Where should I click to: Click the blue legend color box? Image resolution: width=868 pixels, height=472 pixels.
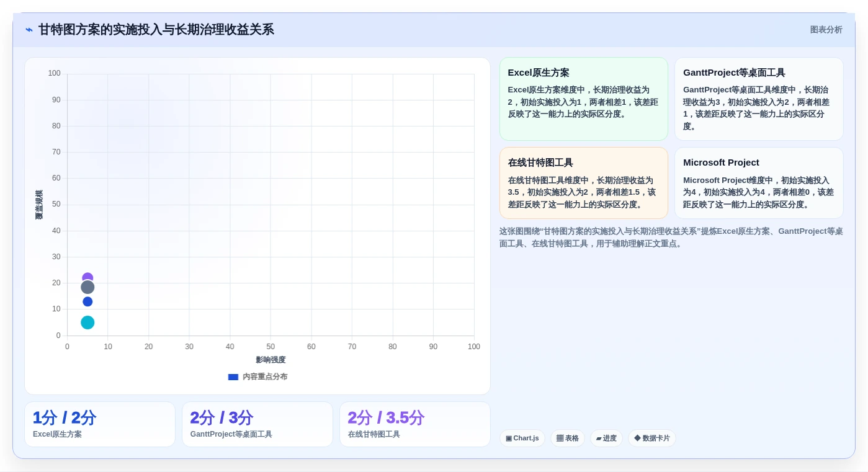click(x=233, y=376)
